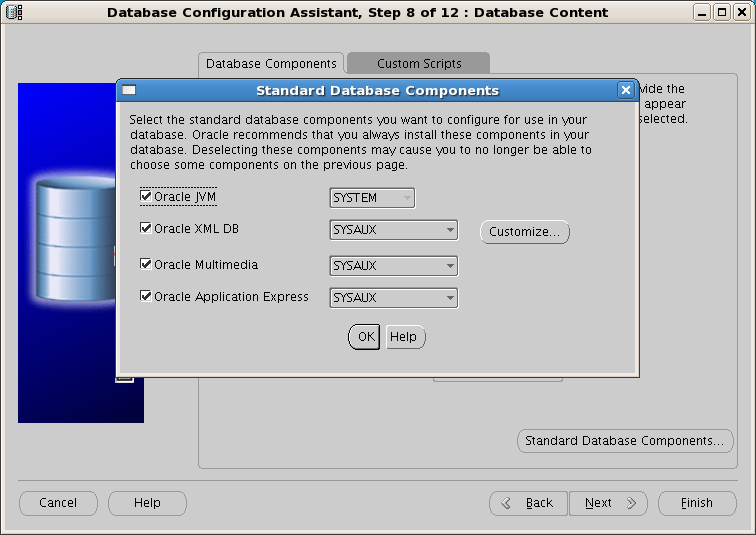Image resolution: width=756 pixels, height=535 pixels.
Task: Minimize the Database Configuration Assistant window
Action: click(702, 12)
